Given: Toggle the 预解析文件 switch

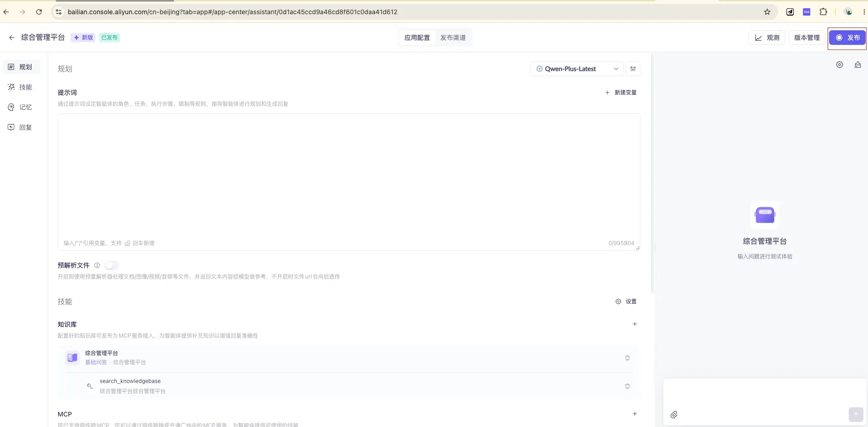Looking at the screenshot, I should pos(112,265).
